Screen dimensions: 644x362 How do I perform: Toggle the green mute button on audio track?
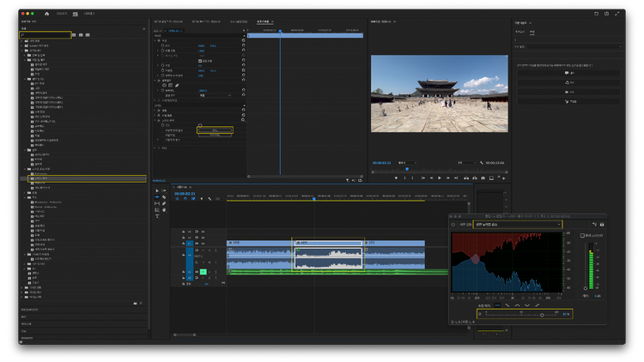[203, 272]
